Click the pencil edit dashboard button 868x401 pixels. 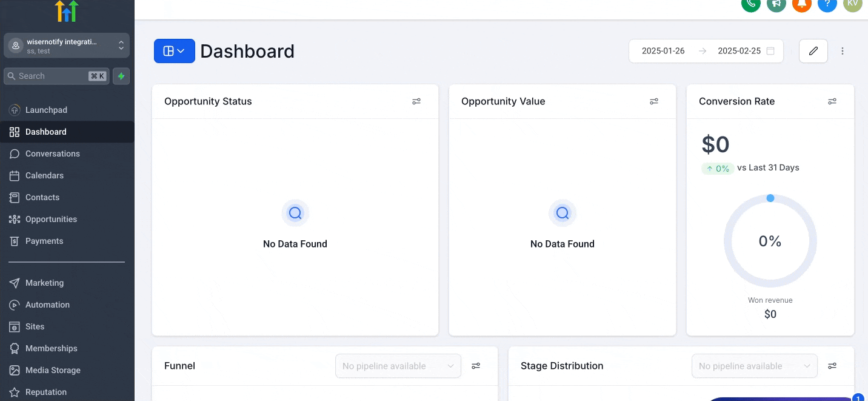point(813,51)
